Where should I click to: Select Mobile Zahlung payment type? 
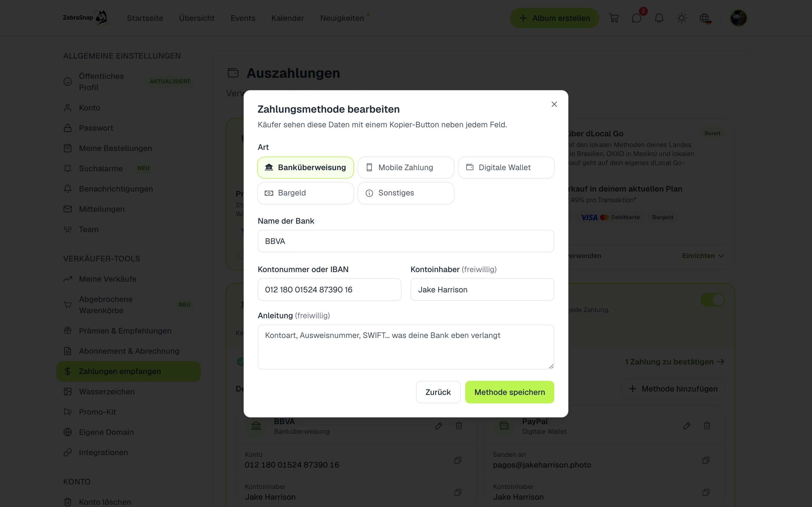tap(406, 167)
